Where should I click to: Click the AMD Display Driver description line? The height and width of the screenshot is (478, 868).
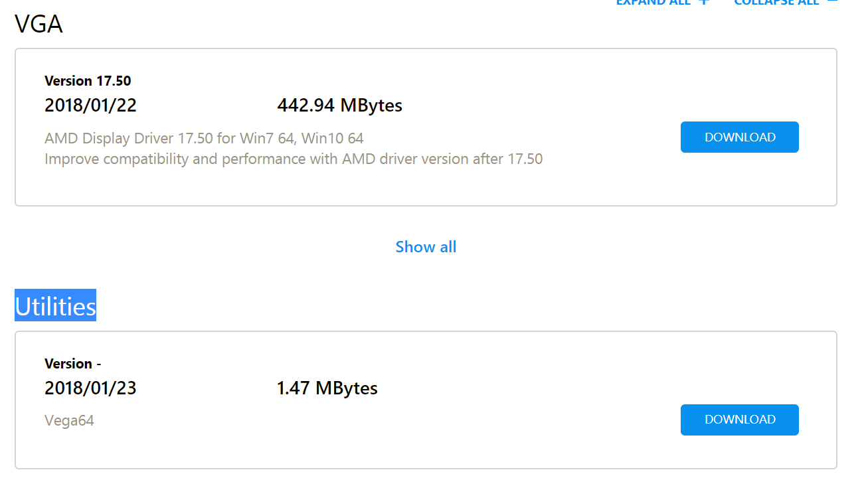coord(204,139)
